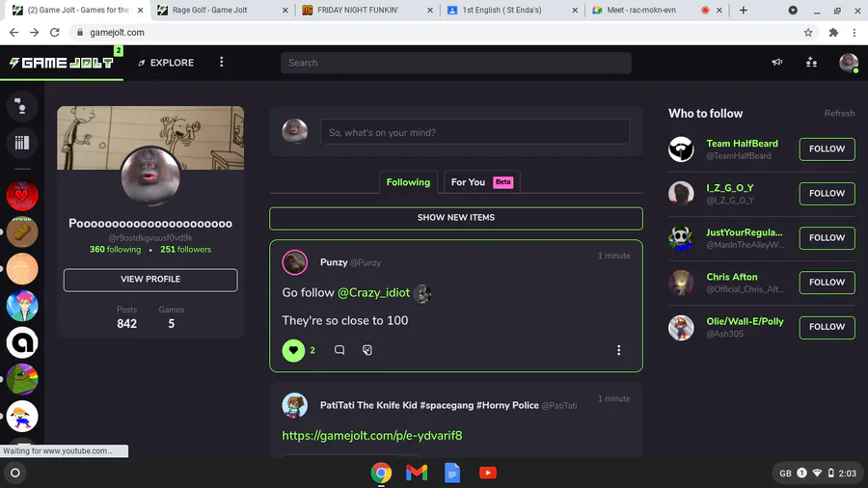Open the game library sidebar icon
Viewport: 868px width, 488px height.
coord(22,143)
